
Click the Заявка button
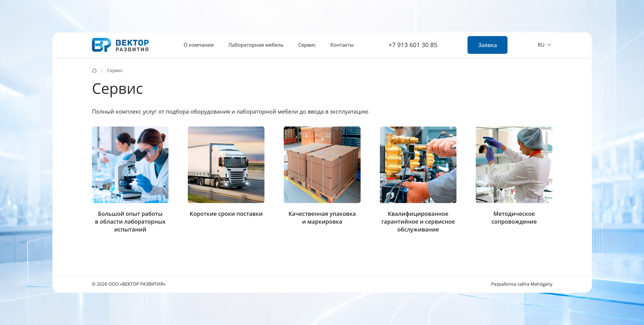click(x=487, y=45)
